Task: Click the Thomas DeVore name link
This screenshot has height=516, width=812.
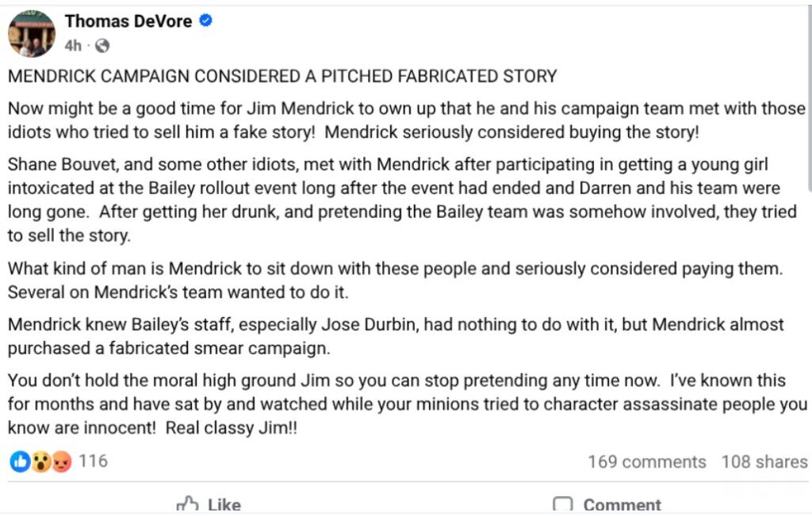Action: 128,21
